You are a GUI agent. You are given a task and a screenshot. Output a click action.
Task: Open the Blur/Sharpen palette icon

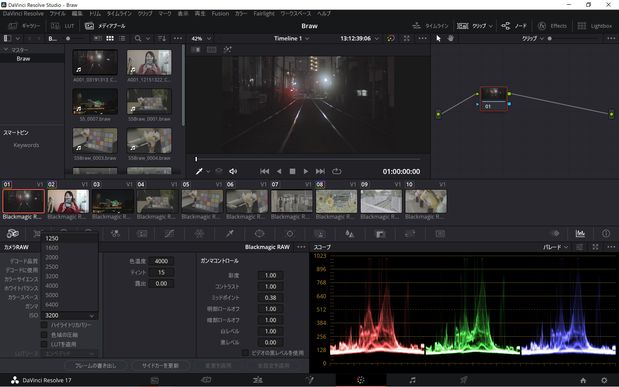tap(349, 234)
